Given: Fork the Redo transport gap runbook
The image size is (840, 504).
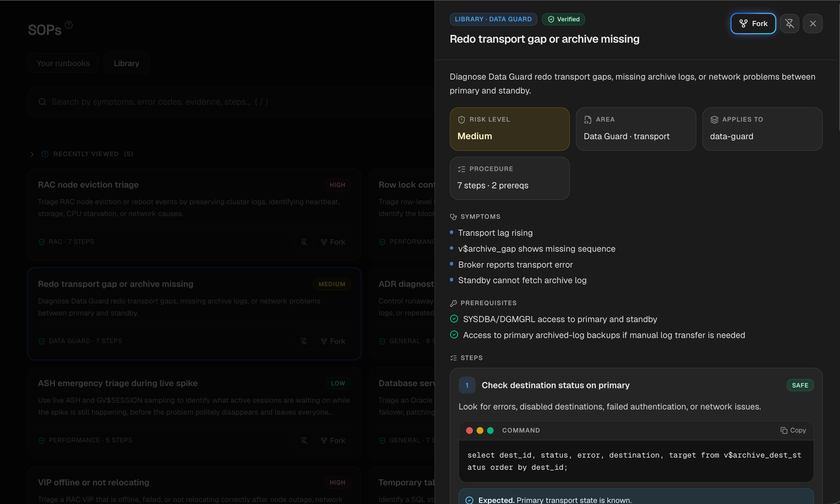Looking at the screenshot, I should (753, 23).
